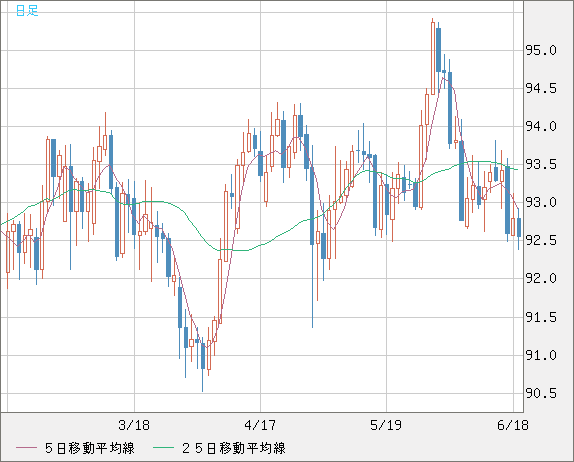The width and height of the screenshot is (574, 462).
Task: Click the 3/18 date label
Action: click(x=134, y=425)
